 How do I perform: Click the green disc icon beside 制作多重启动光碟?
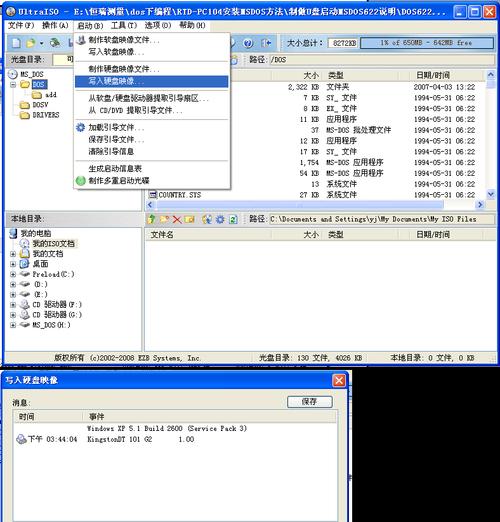(x=81, y=181)
